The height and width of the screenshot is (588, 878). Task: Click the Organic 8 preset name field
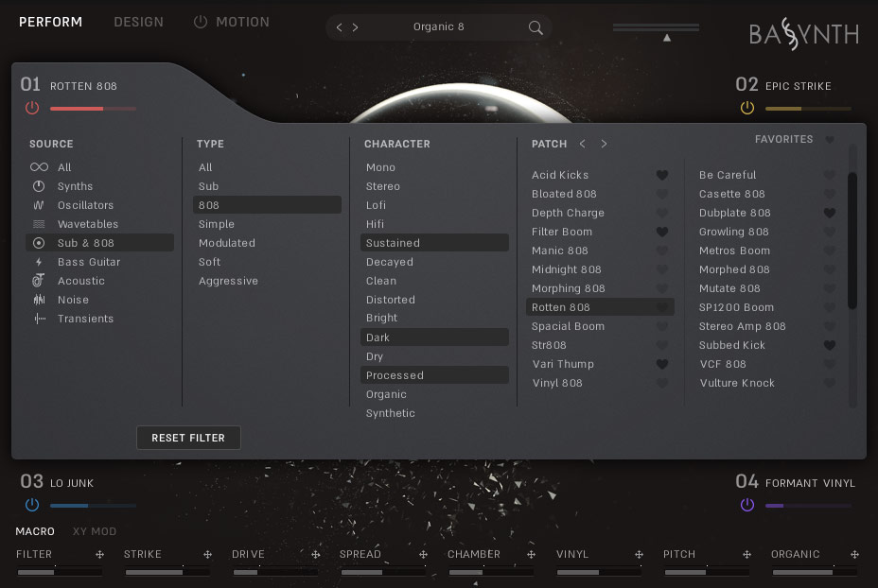438,27
